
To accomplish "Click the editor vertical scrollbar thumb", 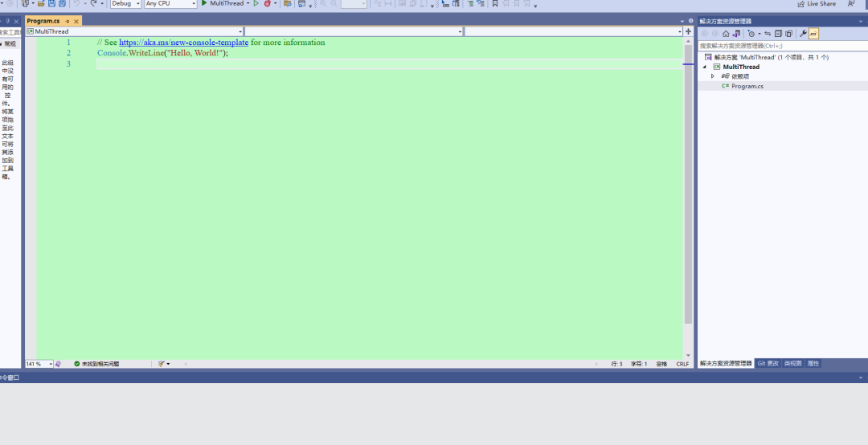I will point(688,184).
